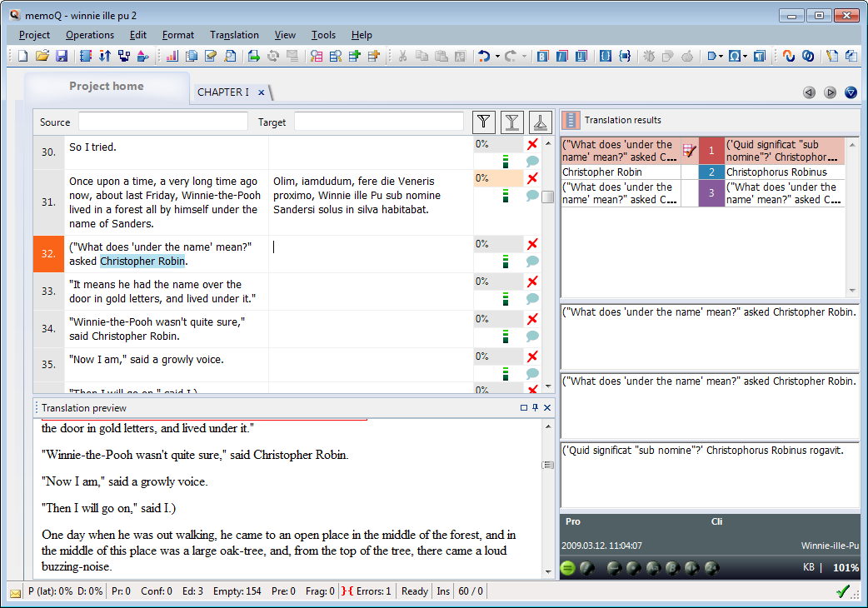Click the Translation results panel icon
Viewport: 868px width, 608px height.
(571, 120)
